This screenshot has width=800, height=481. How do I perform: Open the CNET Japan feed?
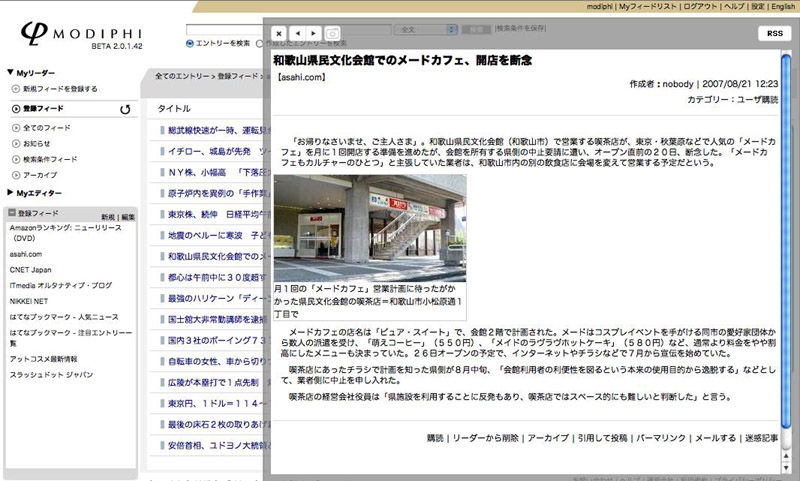(x=30, y=270)
